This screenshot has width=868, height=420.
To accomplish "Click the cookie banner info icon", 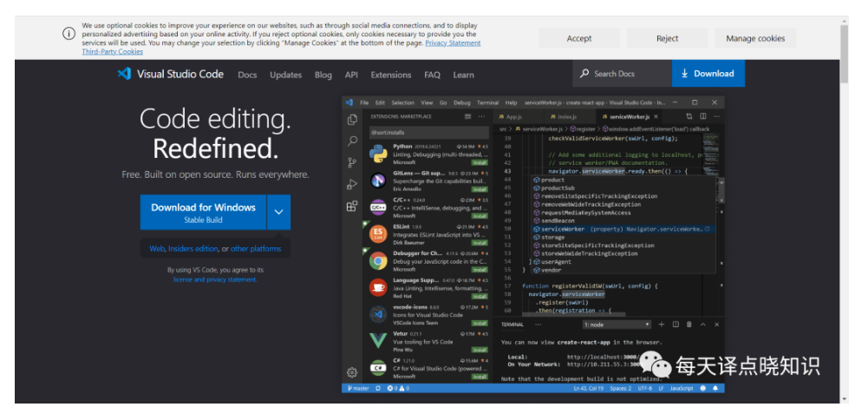I will (x=69, y=33).
